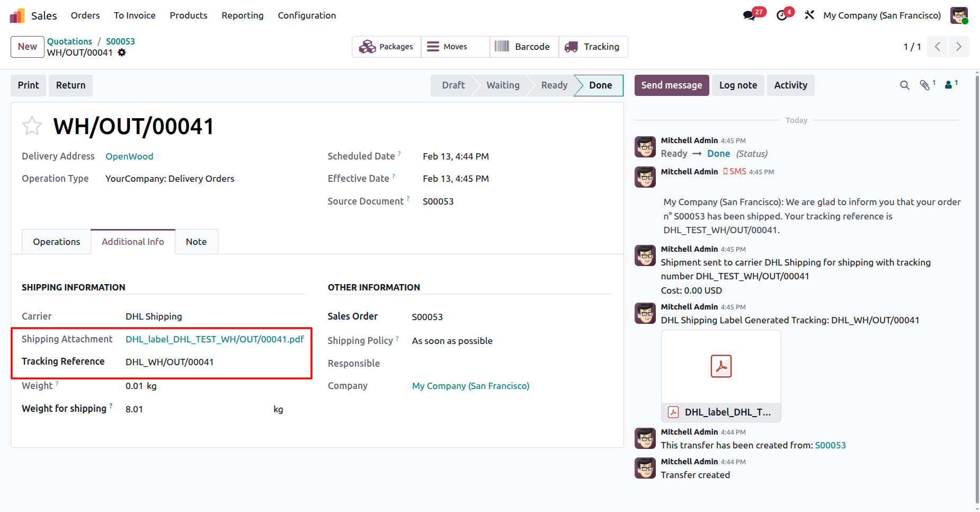Open the Orders menu

click(85, 15)
